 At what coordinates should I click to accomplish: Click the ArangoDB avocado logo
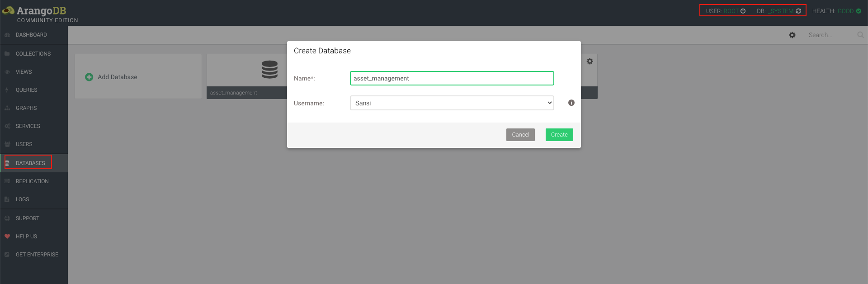point(8,10)
